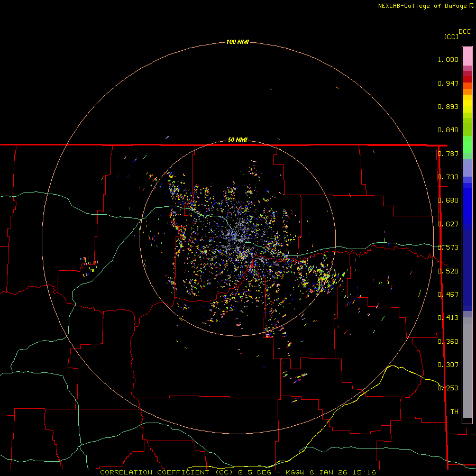Select the 0.840 legend value

click(448, 130)
